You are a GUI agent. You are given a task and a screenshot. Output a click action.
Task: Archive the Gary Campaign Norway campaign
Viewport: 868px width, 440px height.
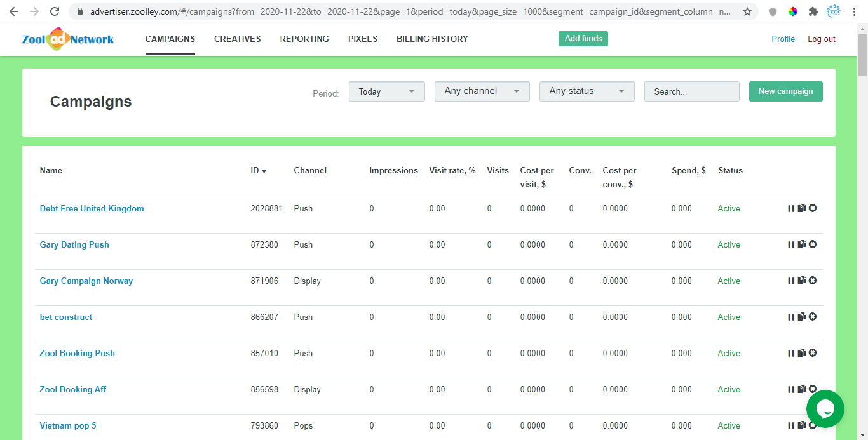click(812, 280)
